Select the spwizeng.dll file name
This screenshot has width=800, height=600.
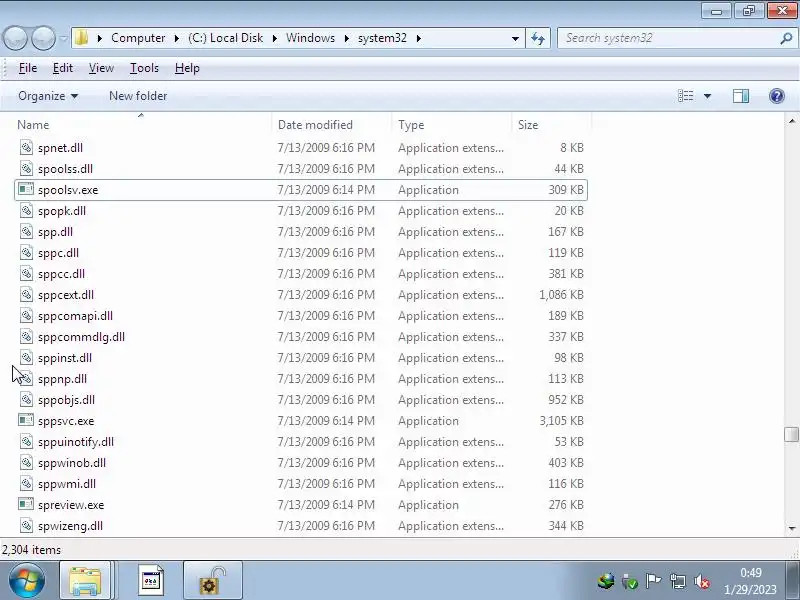click(70, 526)
